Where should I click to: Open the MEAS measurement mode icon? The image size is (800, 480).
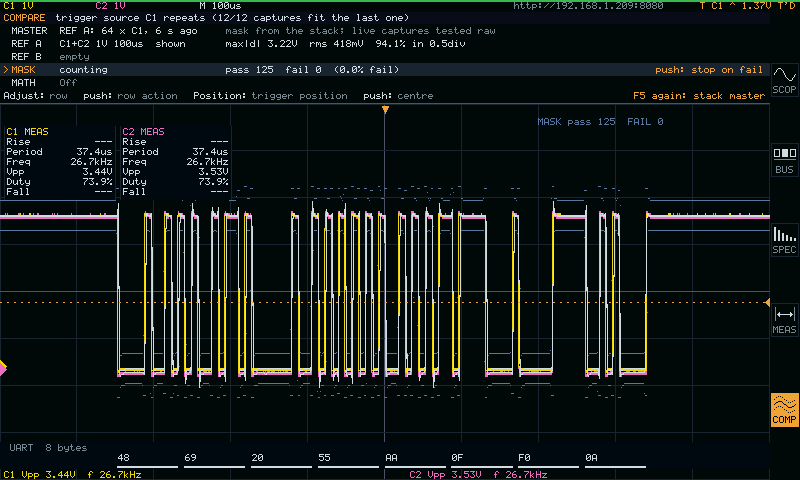click(x=784, y=320)
